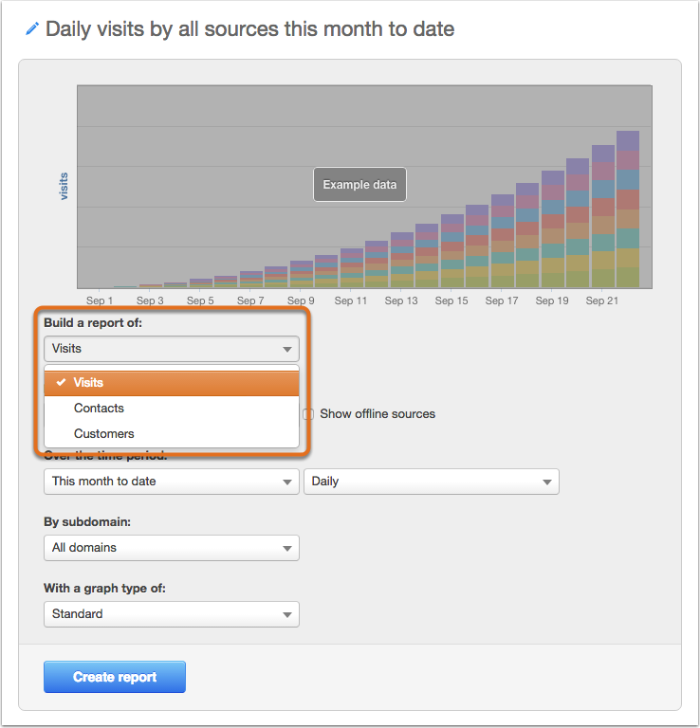Click the tallest bar's purple top segment

[628, 140]
